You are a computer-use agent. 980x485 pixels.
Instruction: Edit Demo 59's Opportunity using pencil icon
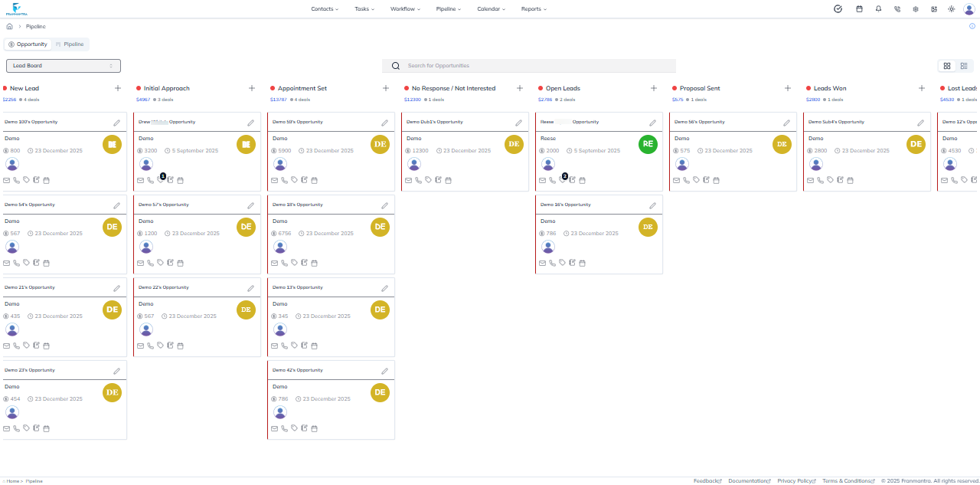point(384,123)
